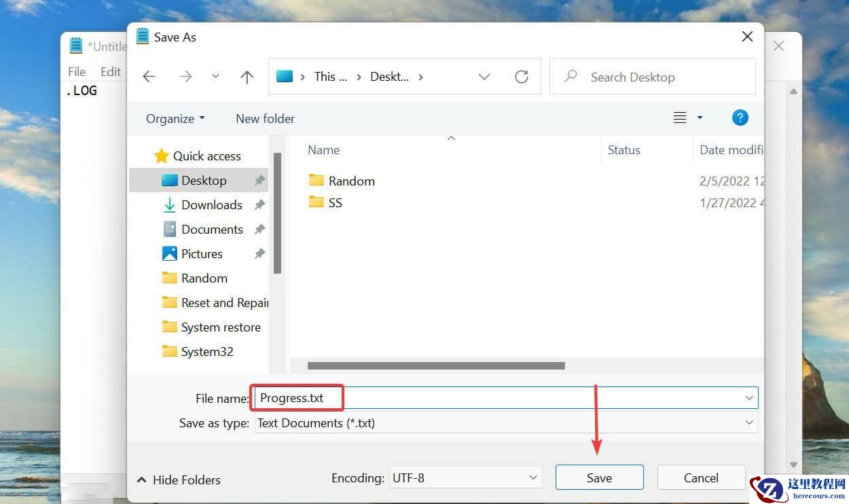Select the SS folder in file list
This screenshot has height=504, width=849.
point(325,202)
